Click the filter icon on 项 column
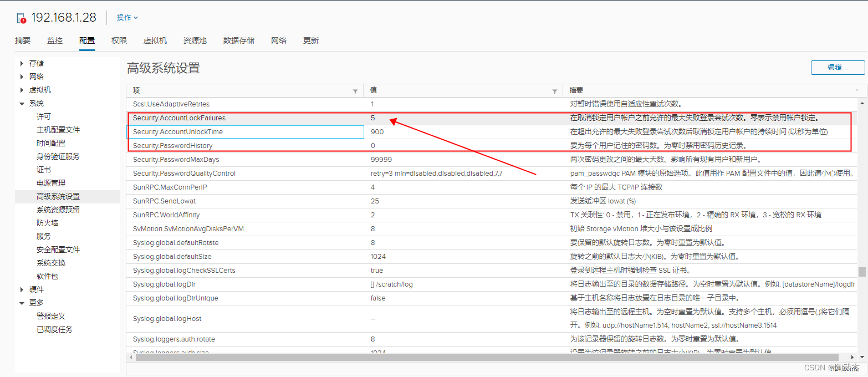 pyautogui.click(x=355, y=91)
